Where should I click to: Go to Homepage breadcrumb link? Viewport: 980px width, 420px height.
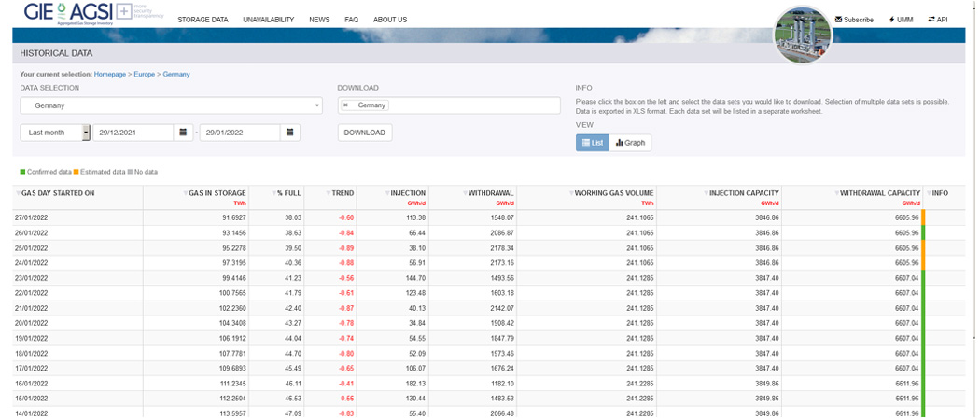[x=110, y=75]
